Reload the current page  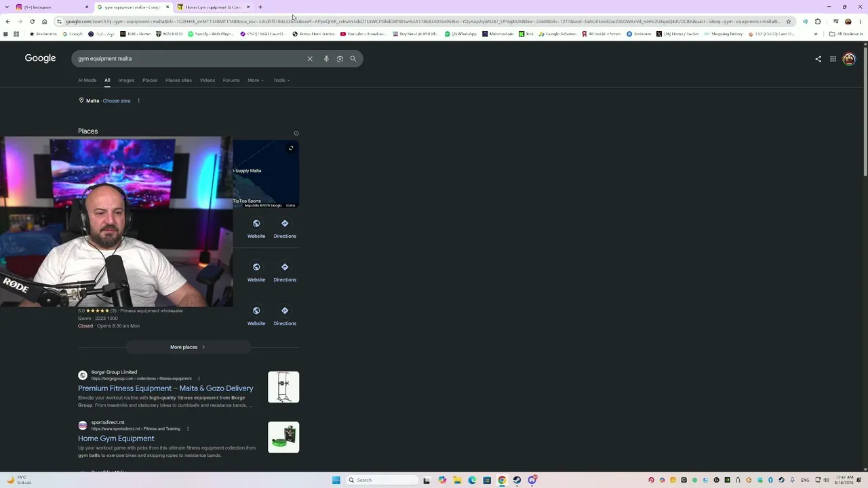coord(32,22)
